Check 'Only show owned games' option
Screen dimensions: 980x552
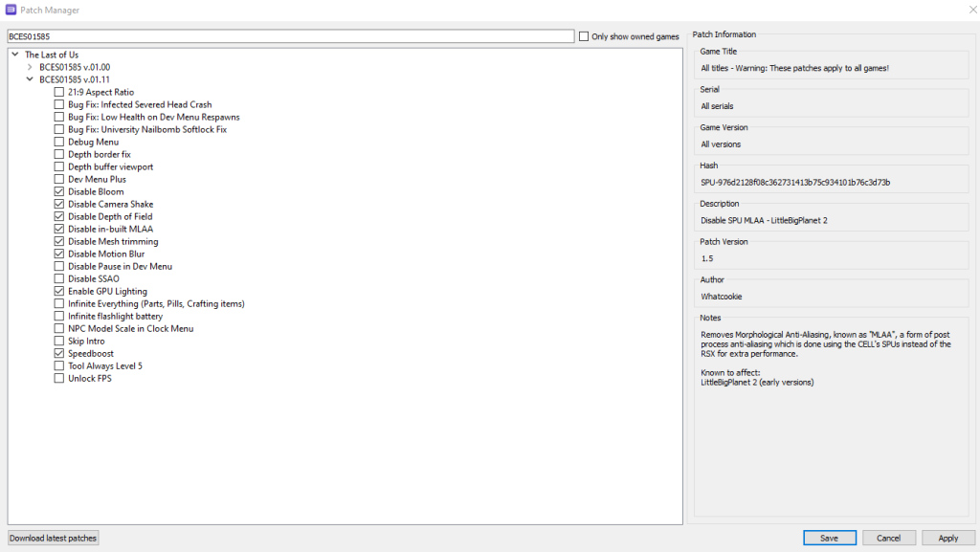point(584,36)
